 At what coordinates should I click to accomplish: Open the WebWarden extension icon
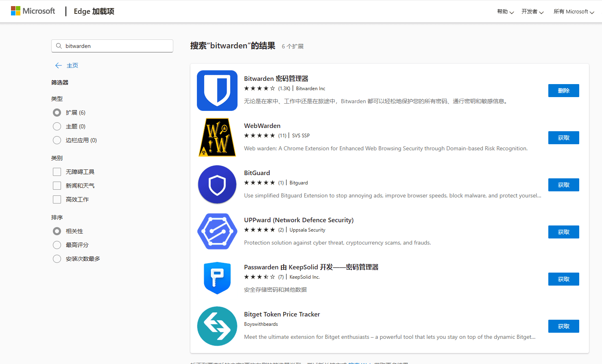point(217,137)
